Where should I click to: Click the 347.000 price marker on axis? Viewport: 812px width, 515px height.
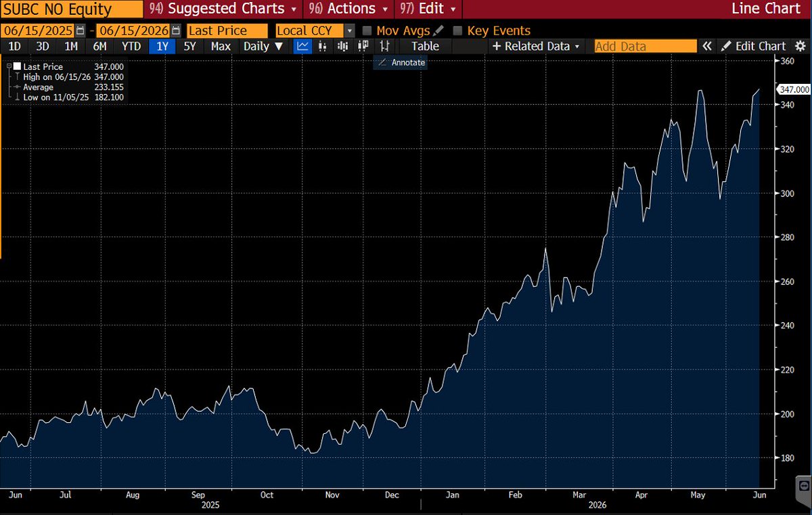pos(792,89)
